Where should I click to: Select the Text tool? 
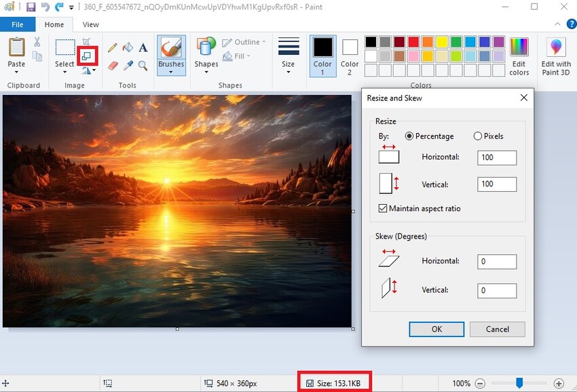click(143, 47)
